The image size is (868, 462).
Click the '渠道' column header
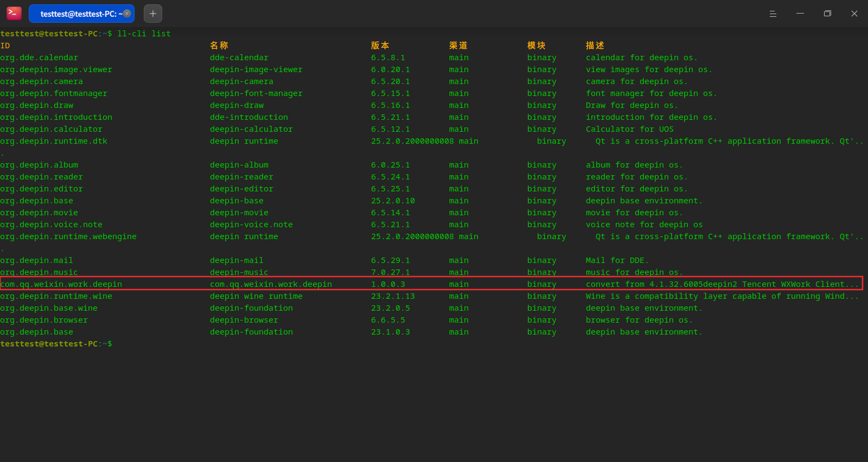[458, 46]
